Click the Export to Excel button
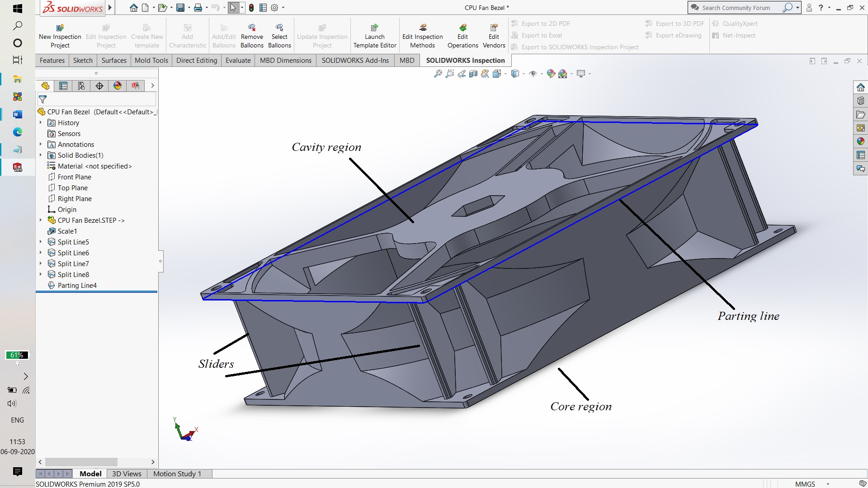This screenshot has height=488, width=868. pyautogui.click(x=541, y=35)
